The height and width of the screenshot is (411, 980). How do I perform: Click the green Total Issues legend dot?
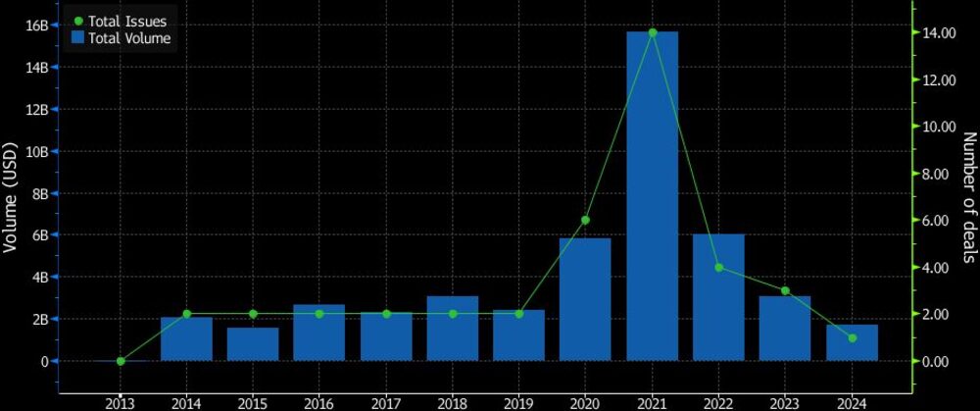point(77,21)
